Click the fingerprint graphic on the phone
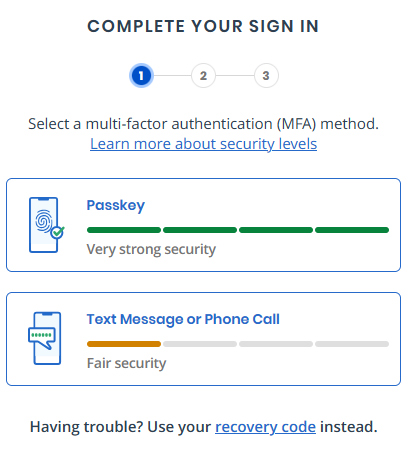 pyautogui.click(x=44, y=221)
